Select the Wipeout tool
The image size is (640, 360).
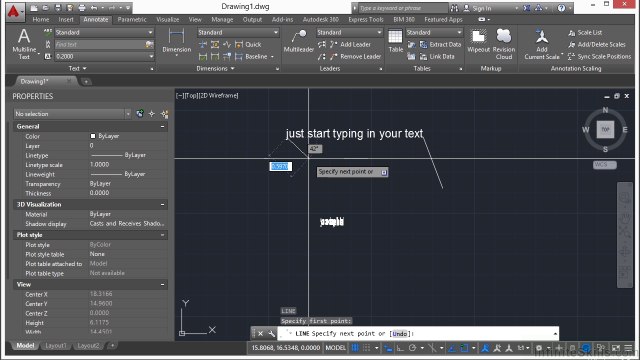pyautogui.click(x=478, y=41)
